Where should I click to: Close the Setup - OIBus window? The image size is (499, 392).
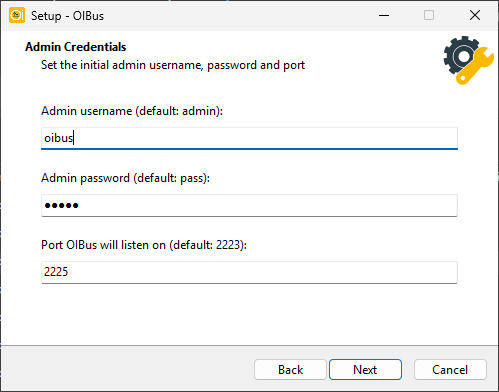point(475,15)
